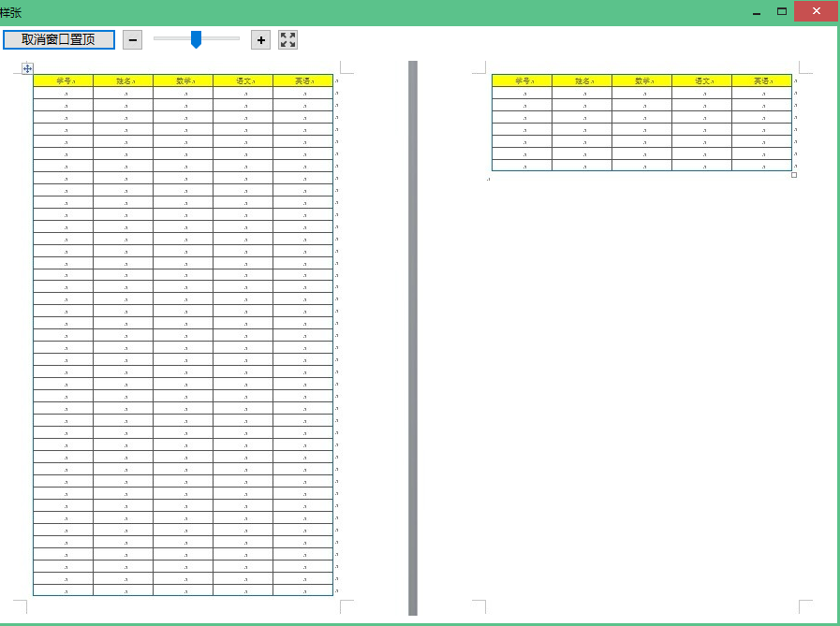Click the 数学 header cell on left page
Image resolution: width=840 pixels, height=626 pixels.
click(184, 80)
